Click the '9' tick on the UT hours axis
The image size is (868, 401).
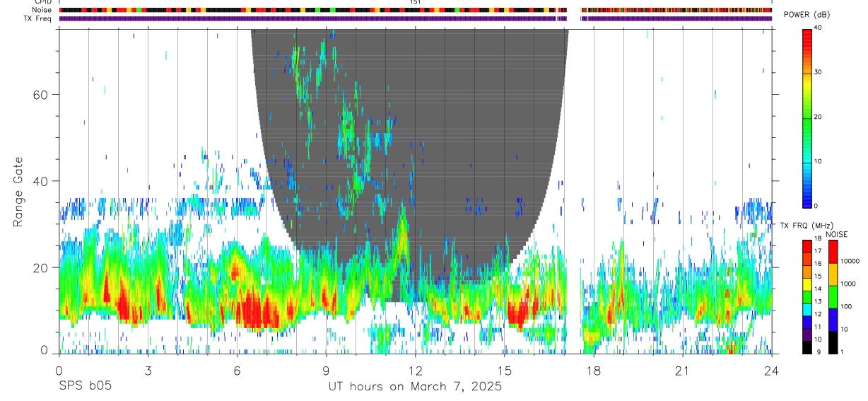point(326,371)
